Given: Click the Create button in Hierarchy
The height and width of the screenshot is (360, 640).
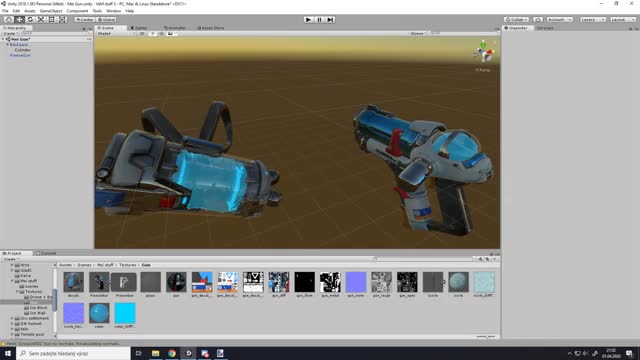Looking at the screenshot, I should coord(10,33).
